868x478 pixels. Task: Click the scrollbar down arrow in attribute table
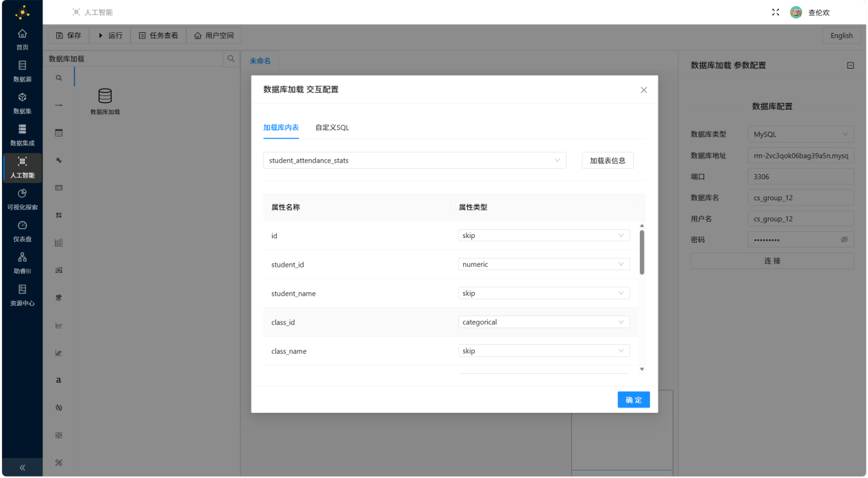[642, 369]
